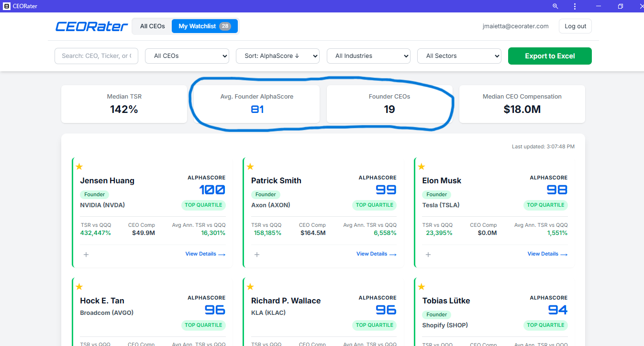Screen dimensions: 644x346
Task: Open the All Sectors dropdown
Action: [x=459, y=56]
